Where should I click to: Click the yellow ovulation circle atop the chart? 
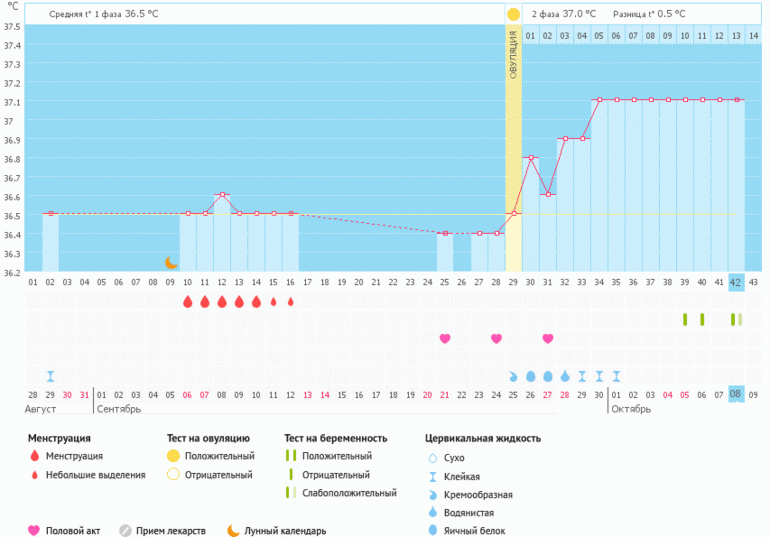click(x=513, y=14)
